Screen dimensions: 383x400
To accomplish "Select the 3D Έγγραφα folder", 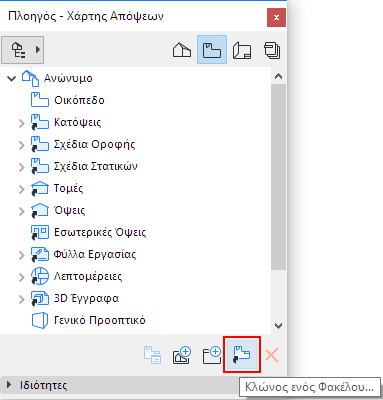I will coord(87,298).
